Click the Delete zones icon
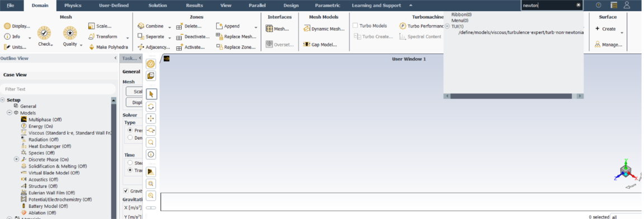644x219 pixels. pos(179,26)
